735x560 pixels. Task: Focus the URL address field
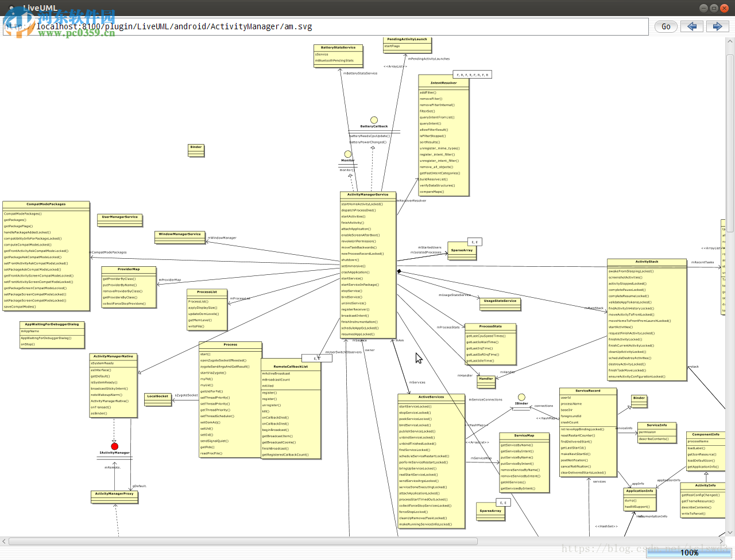(326, 26)
